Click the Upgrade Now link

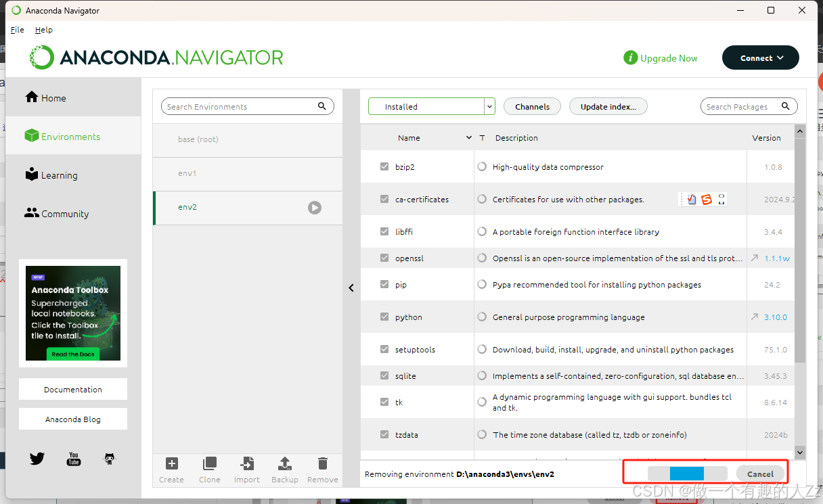(x=669, y=58)
